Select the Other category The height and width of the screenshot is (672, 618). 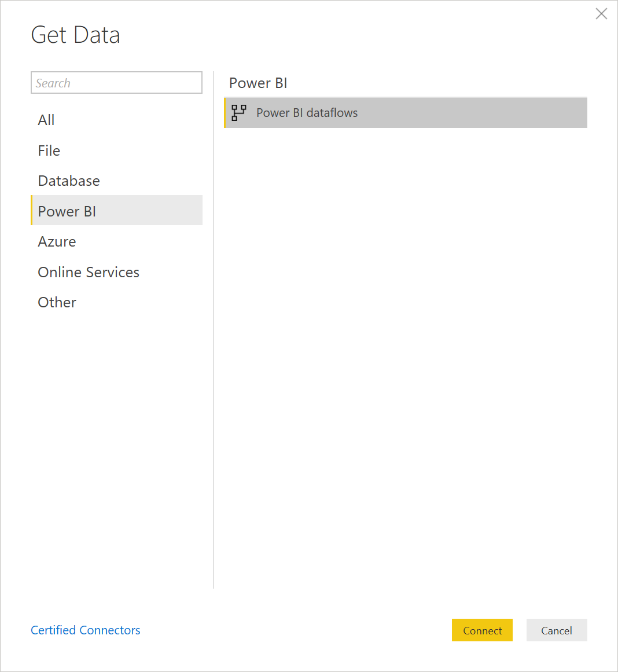[57, 303]
